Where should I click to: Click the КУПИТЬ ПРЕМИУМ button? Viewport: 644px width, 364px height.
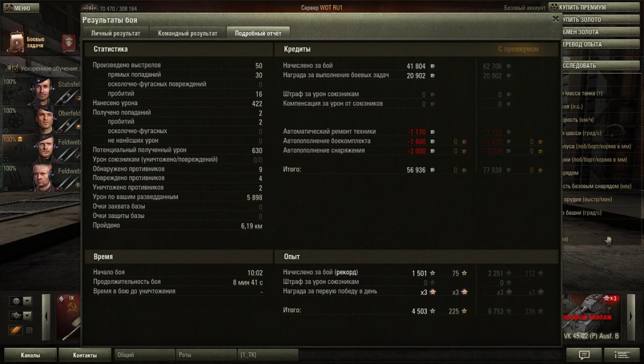tap(594, 8)
